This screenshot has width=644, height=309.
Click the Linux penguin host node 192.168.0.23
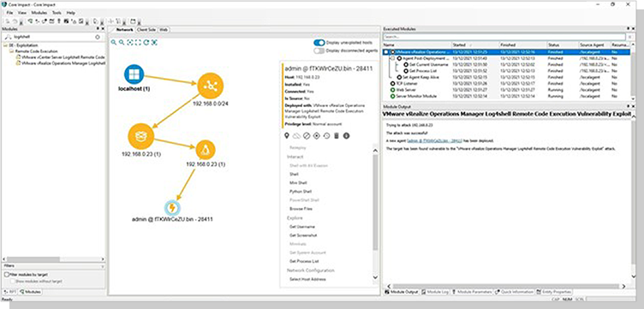pyautogui.click(x=203, y=150)
